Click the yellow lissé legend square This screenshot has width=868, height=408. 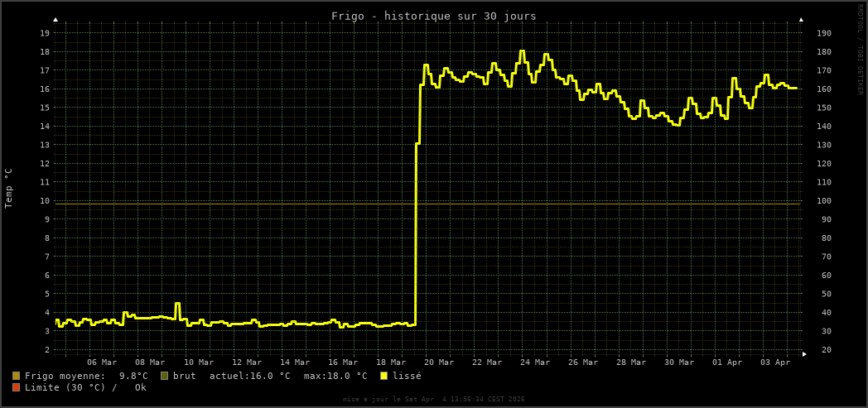(383, 376)
